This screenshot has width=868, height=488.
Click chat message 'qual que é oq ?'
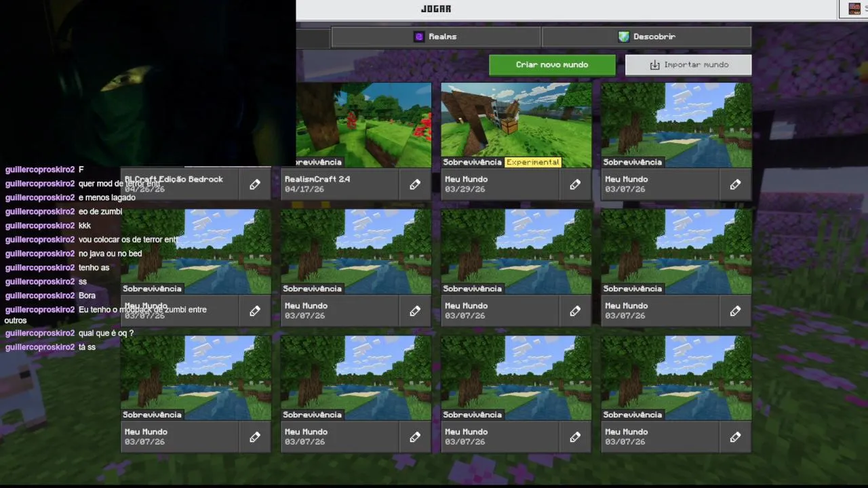coord(106,333)
